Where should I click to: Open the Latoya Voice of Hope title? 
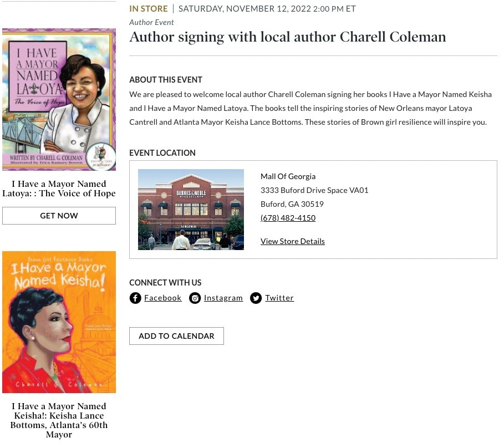[x=59, y=189]
